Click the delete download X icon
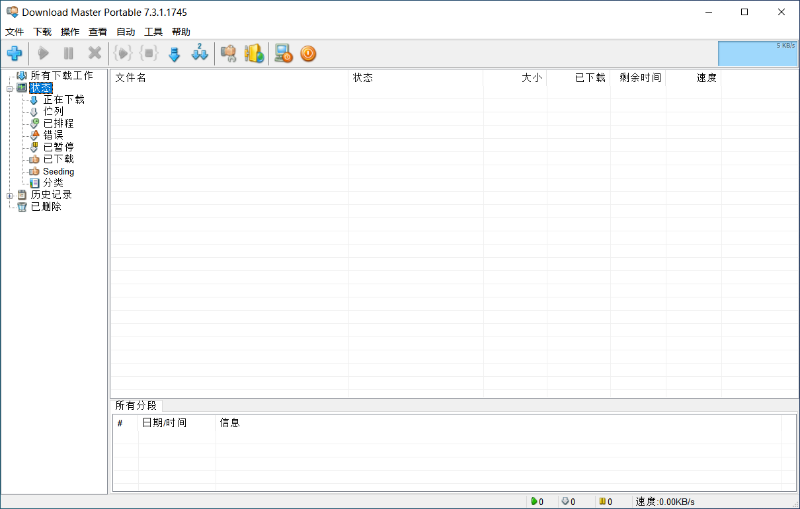 94,53
